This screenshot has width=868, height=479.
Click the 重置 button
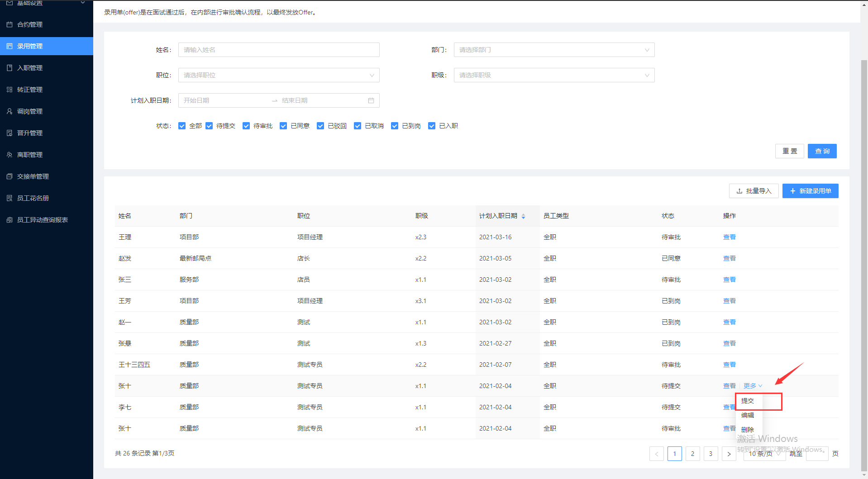point(790,151)
